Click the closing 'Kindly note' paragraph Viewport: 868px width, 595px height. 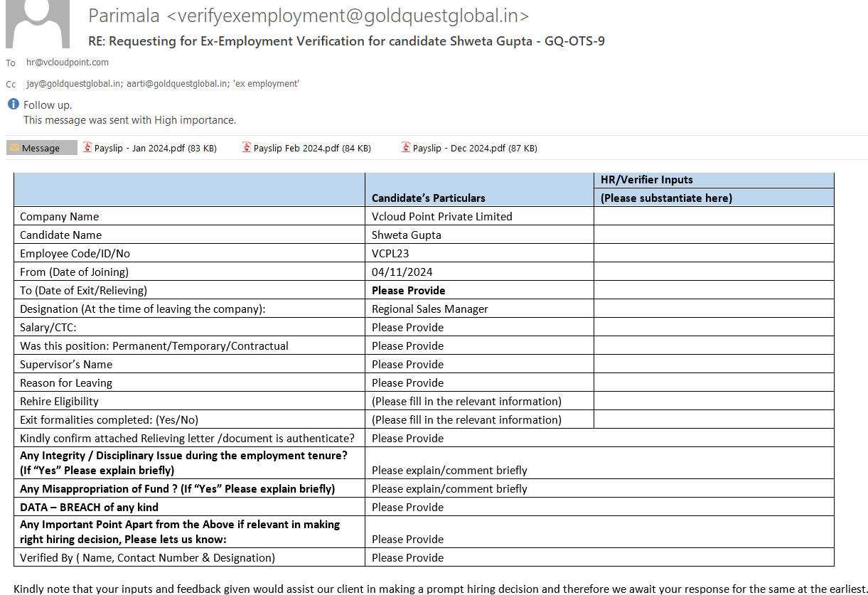441,589
